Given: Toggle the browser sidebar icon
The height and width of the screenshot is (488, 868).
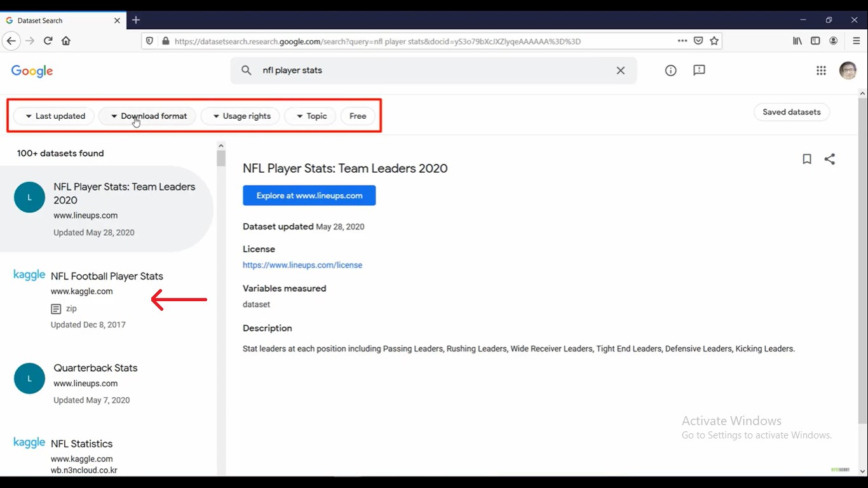Looking at the screenshot, I should pos(815,41).
